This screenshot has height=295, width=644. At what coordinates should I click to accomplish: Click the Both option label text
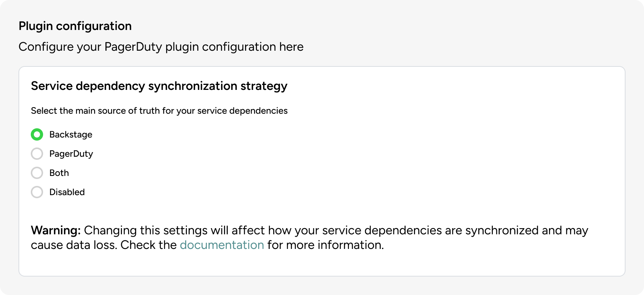(x=59, y=173)
